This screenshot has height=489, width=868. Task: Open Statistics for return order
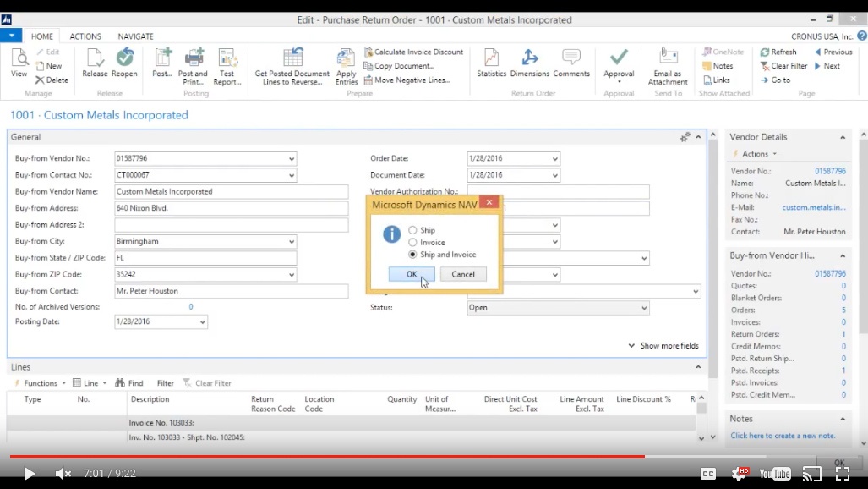(492, 63)
